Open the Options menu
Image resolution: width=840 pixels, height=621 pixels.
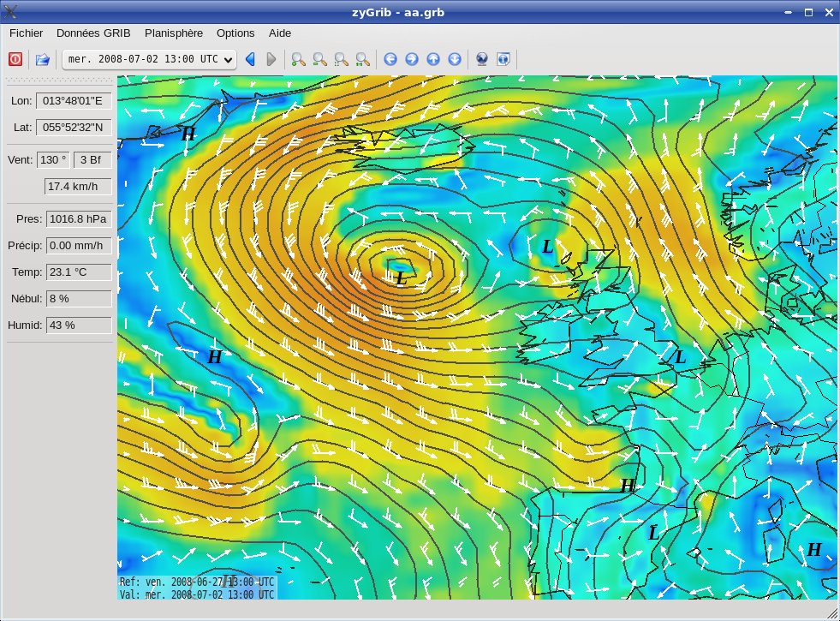click(235, 33)
